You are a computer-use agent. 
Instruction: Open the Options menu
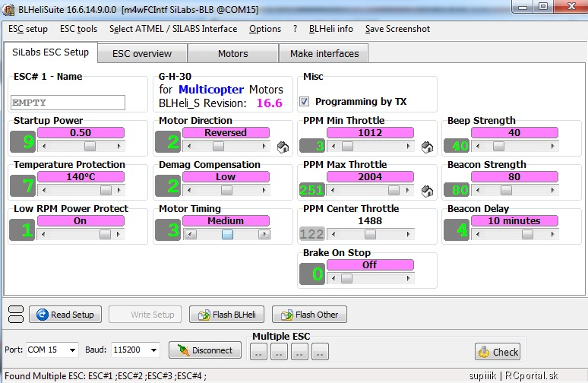point(265,29)
